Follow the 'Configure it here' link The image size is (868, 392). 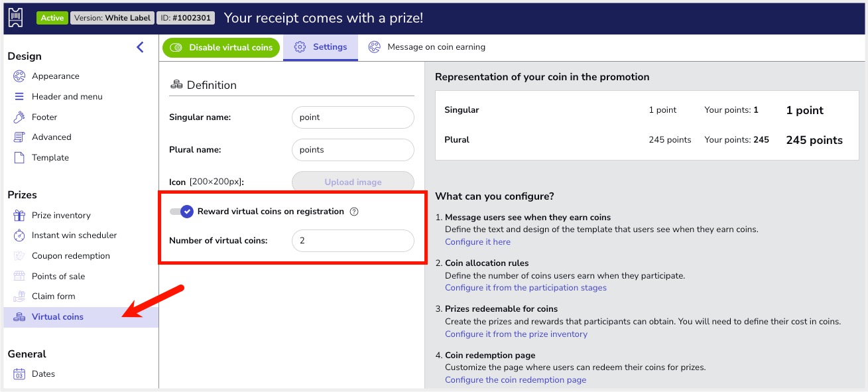coord(477,242)
